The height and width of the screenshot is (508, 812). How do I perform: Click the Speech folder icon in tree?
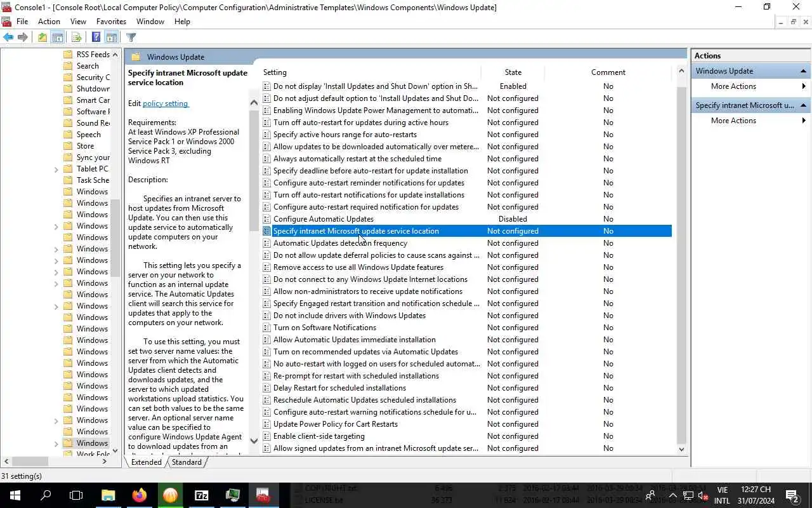pos(69,135)
